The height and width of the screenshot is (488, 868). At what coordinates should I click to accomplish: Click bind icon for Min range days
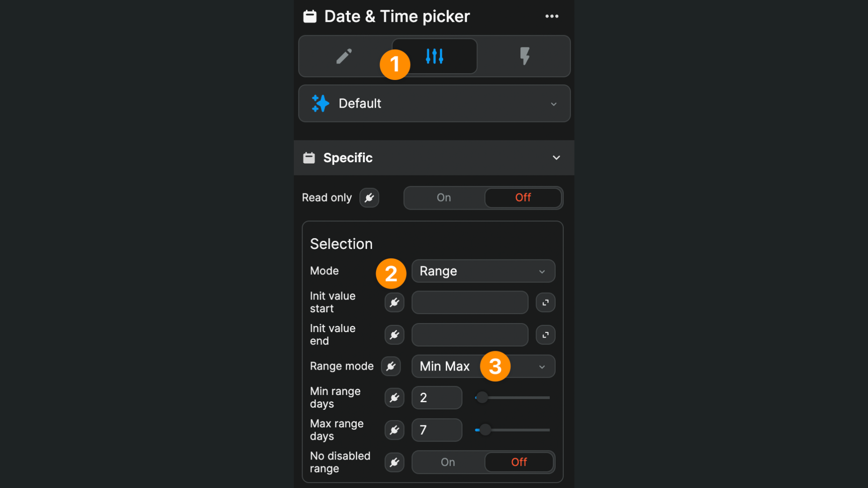[394, 398]
